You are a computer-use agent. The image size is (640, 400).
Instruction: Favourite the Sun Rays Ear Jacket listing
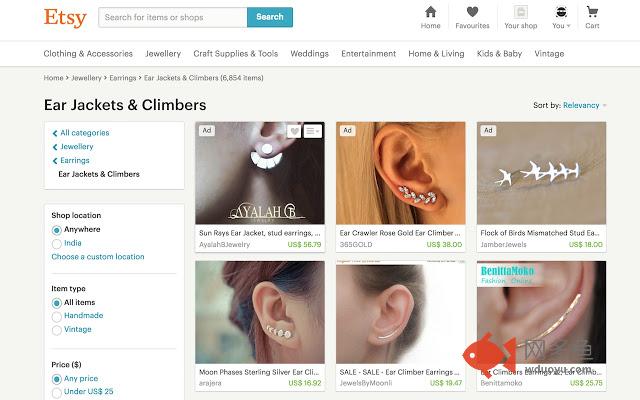(x=294, y=131)
